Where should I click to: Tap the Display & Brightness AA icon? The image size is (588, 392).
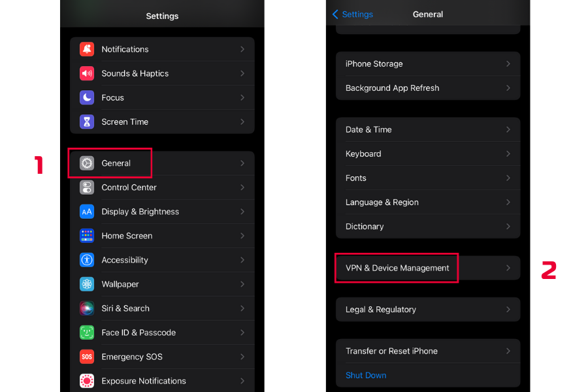(87, 212)
